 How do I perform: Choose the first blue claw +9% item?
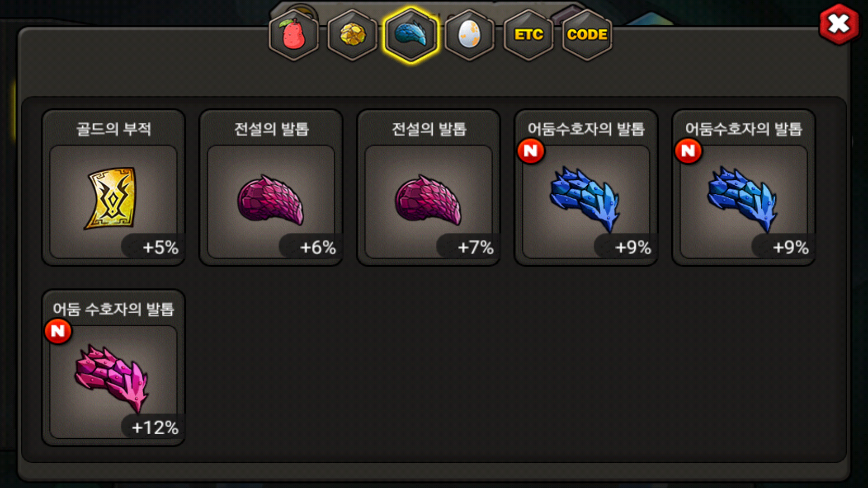tap(586, 188)
